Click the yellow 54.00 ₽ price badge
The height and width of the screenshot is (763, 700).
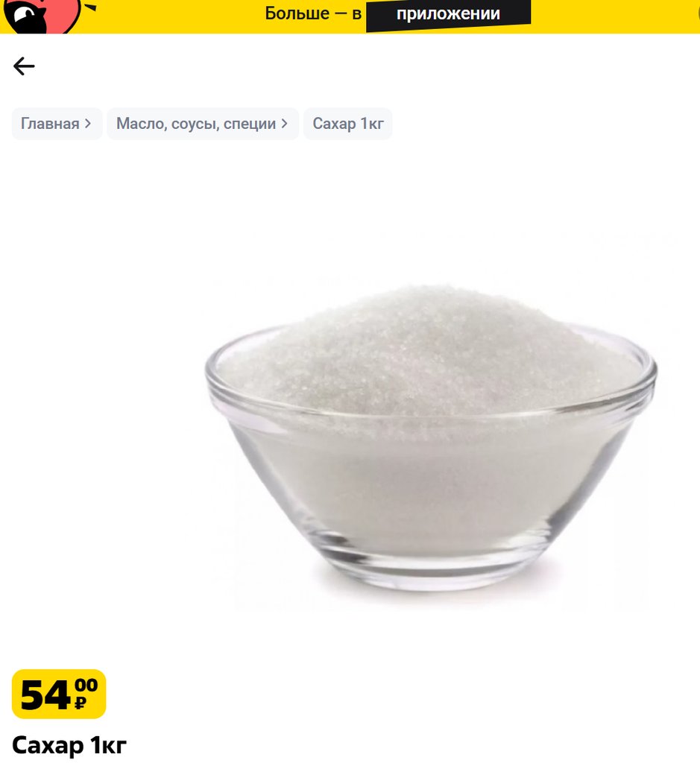coord(59,694)
